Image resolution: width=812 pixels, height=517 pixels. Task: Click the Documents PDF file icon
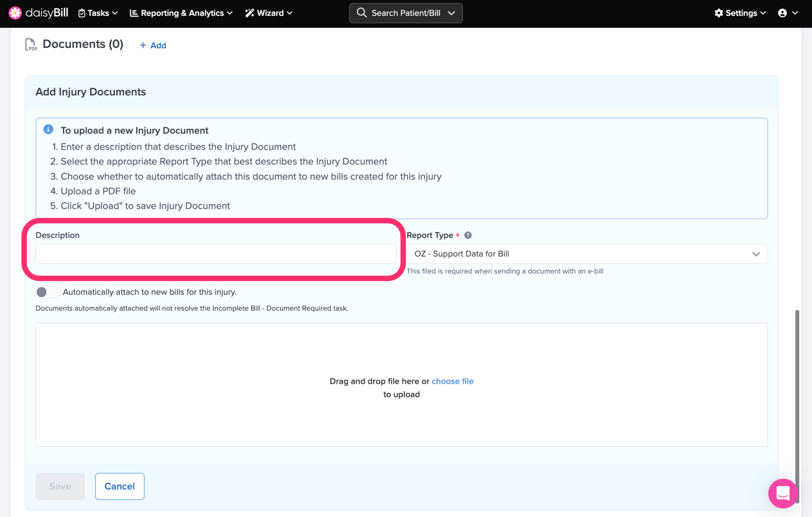(31, 45)
